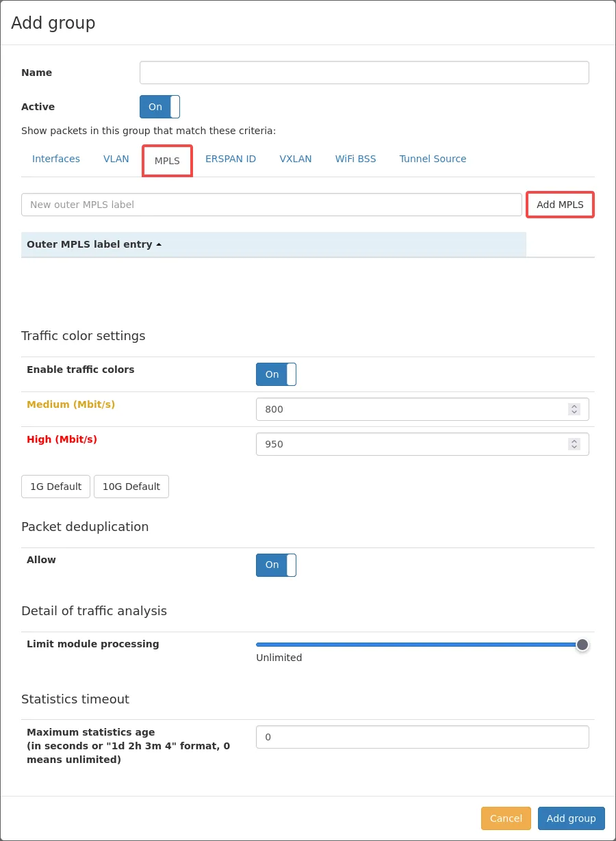Click the Name input field
Screen dimensions: 616x841
click(x=364, y=73)
